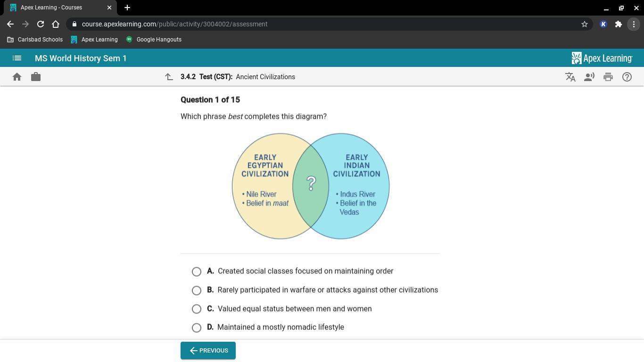The height and width of the screenshot is (362, 644).
Task: Click the 'Which phrase best completes this diagram?' text
Action: coord(254,116)
